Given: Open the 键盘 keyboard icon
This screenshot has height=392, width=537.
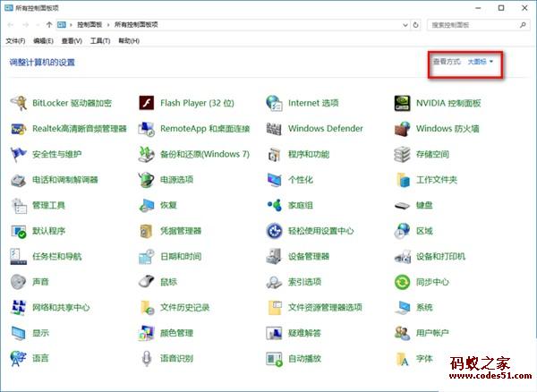Looking at the screenshot, I should click(402, 206).
